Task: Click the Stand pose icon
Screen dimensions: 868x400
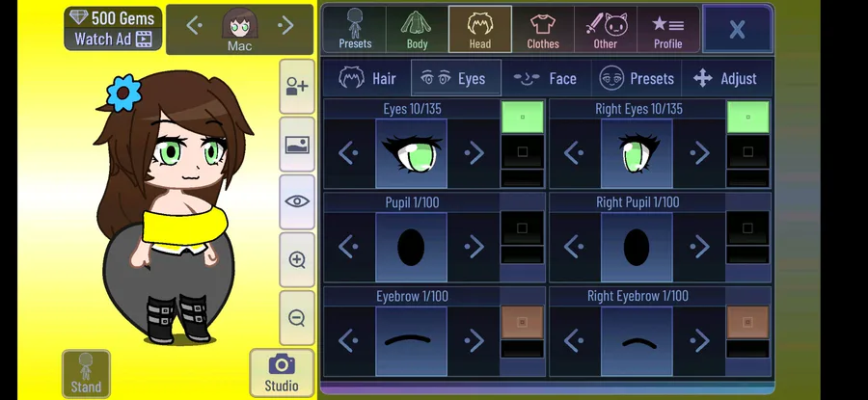Action: [86, 373]
